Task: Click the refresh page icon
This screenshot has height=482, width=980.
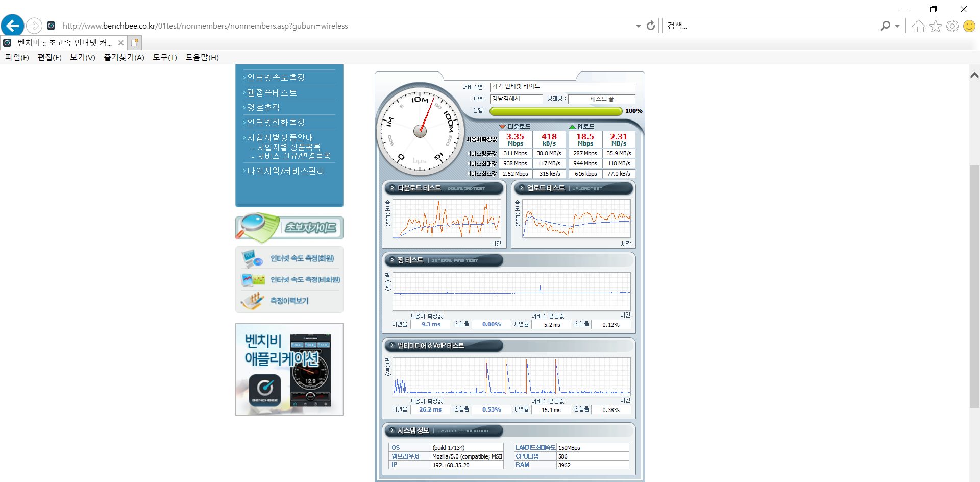Action: pyautogui.click(x=651, y=26)
